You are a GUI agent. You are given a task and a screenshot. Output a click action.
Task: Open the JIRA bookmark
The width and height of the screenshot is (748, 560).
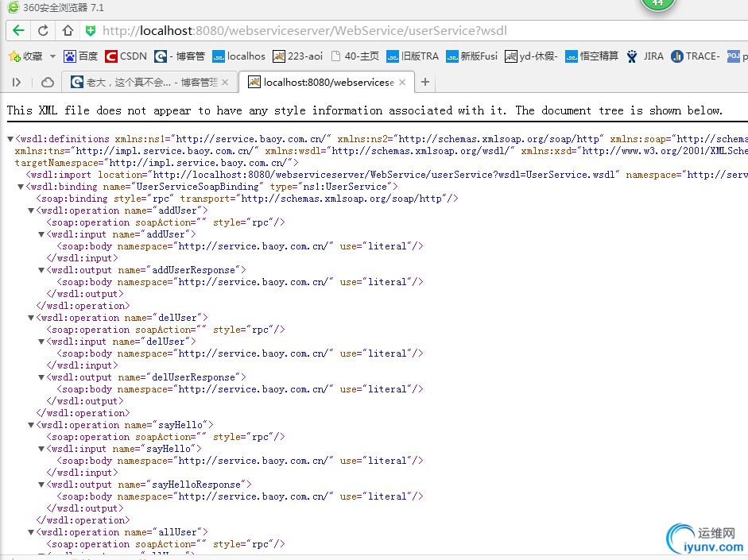pyautogui.click(x=645, y=56)
